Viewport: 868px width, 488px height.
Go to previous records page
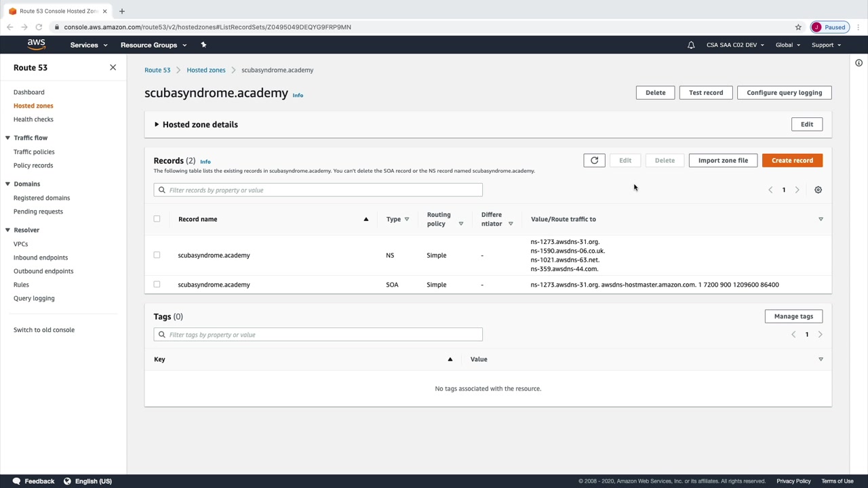770,190
